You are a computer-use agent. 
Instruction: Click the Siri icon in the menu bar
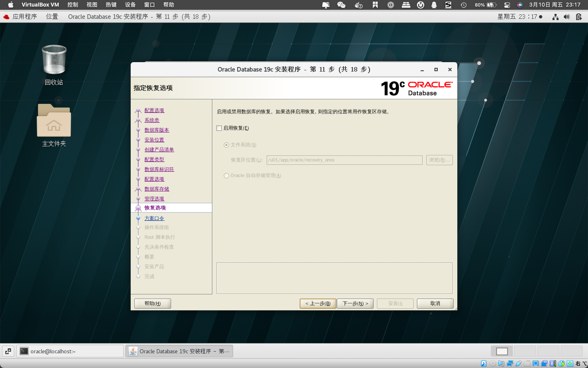click(x=520, y=5)
